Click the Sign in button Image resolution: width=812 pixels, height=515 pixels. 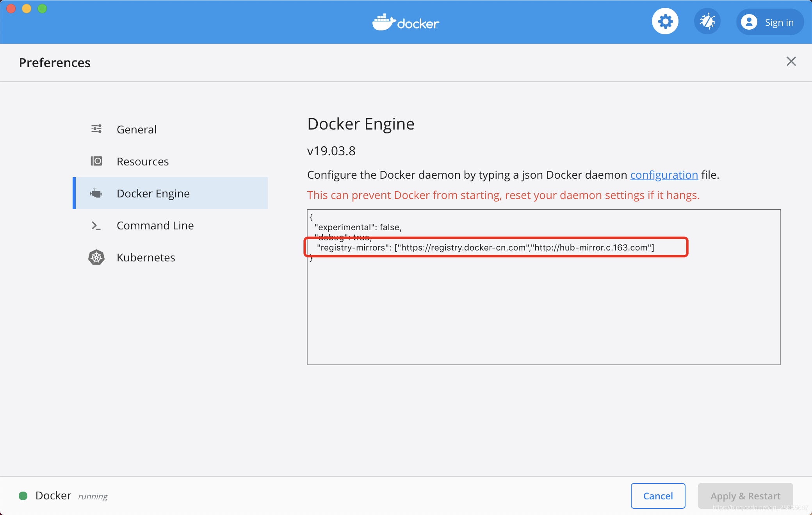click(x=769, y=22)
